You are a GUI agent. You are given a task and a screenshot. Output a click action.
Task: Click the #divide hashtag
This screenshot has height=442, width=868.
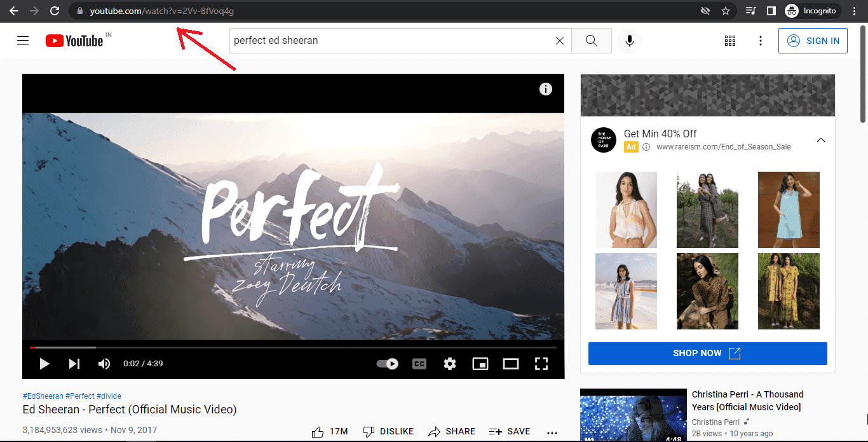tap(109, 396)
